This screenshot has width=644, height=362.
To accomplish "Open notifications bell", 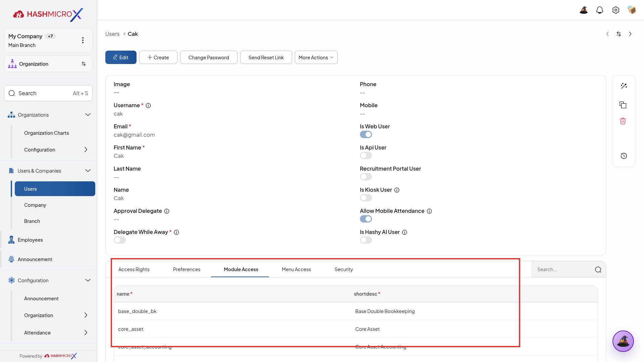I will [600, 10].
